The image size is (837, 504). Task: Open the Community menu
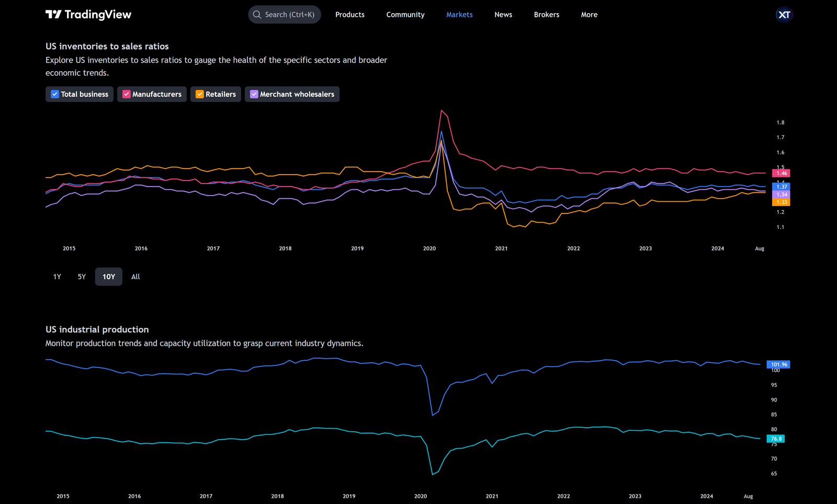click(x=405, y=14)
